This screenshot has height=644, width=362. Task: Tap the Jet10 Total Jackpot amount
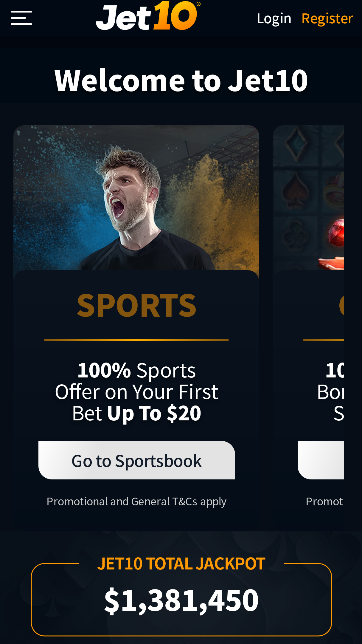coord(181,600)
